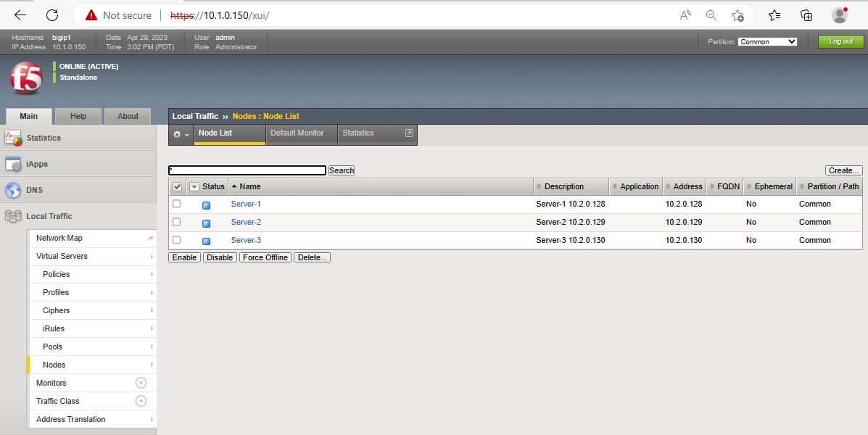This screenshot has width=868, height=435.
Task: Click the plus icon next to Traffic Class
Action: click(x=141, y=401)
